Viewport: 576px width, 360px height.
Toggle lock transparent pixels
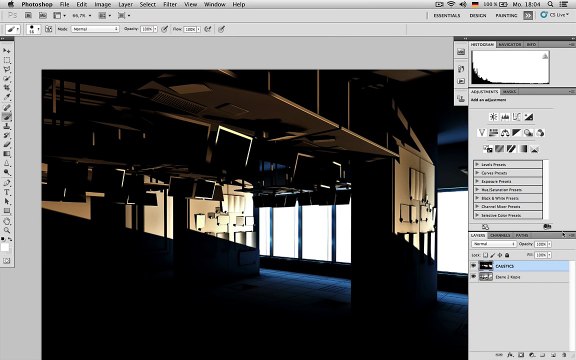coord(485,255)
